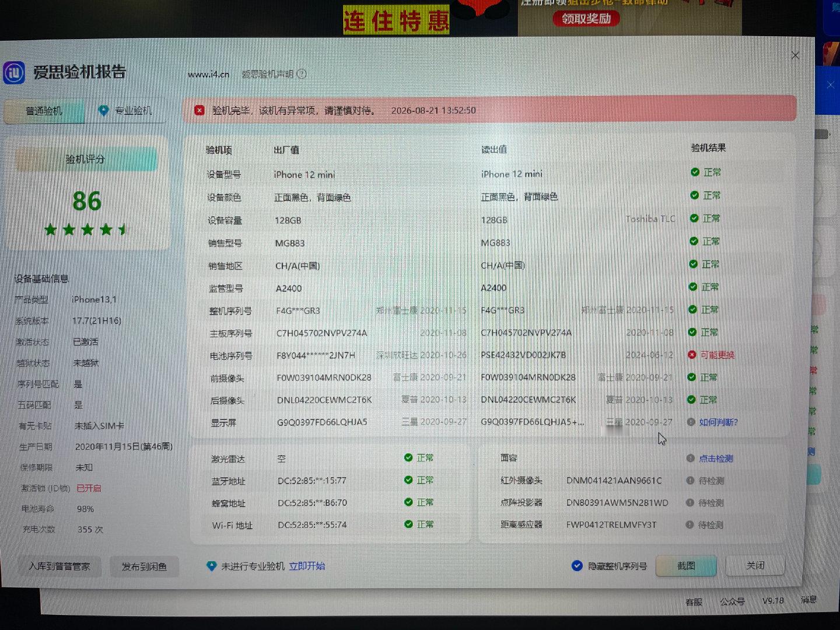
Task: Click the diamond icon beside 未进行专业验机
Action: pyautogui.click(x=212, y=566)
